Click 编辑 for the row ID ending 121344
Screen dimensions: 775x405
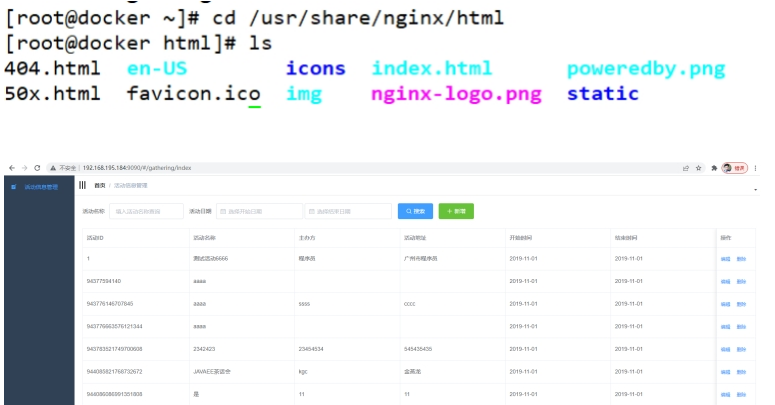click(725, 327)
